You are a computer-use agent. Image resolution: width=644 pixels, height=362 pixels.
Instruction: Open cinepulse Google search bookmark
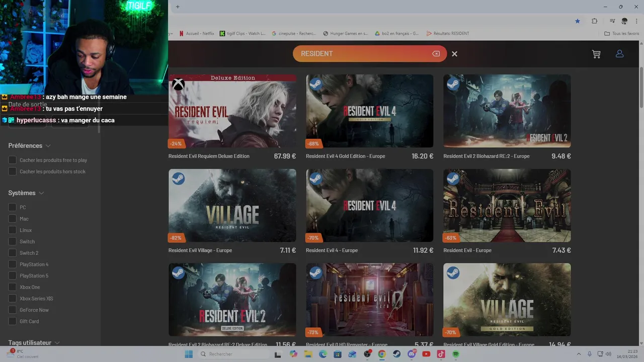(x=294, y=34)
